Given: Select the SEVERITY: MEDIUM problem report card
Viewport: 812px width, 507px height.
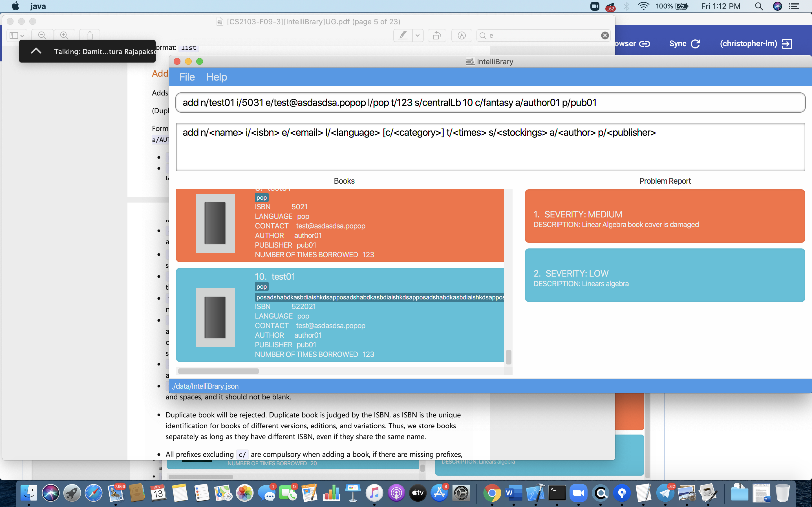Looking at the screenshot, I should 664,216.
